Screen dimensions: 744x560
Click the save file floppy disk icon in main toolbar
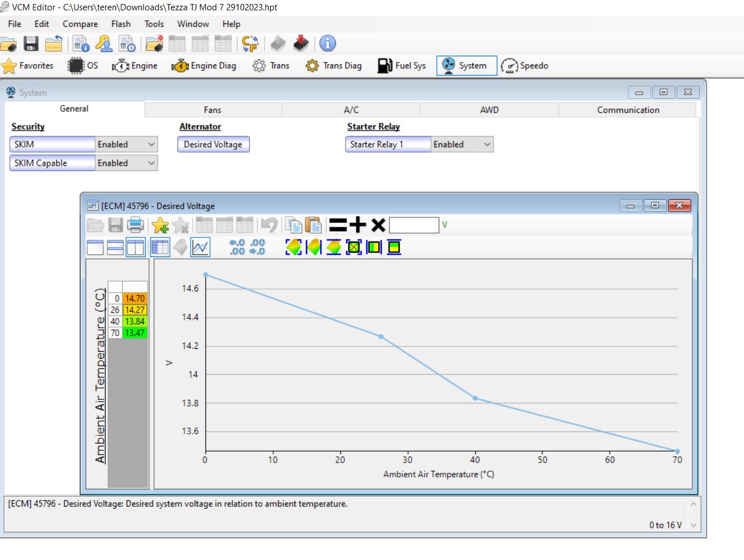click(x=31, y=44)
